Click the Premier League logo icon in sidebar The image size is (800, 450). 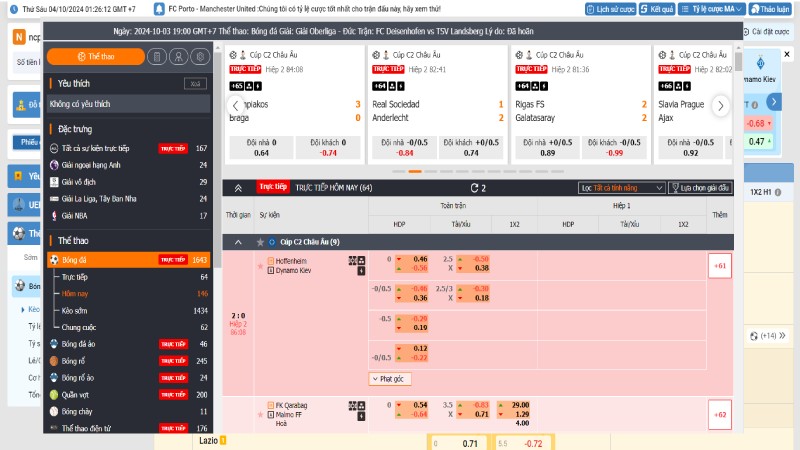coord(54,165)
